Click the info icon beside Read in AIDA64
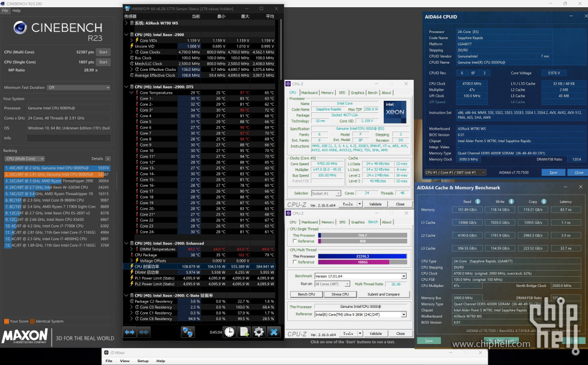Viewport: 588px width, 365px height. click(x=477, y=202)
